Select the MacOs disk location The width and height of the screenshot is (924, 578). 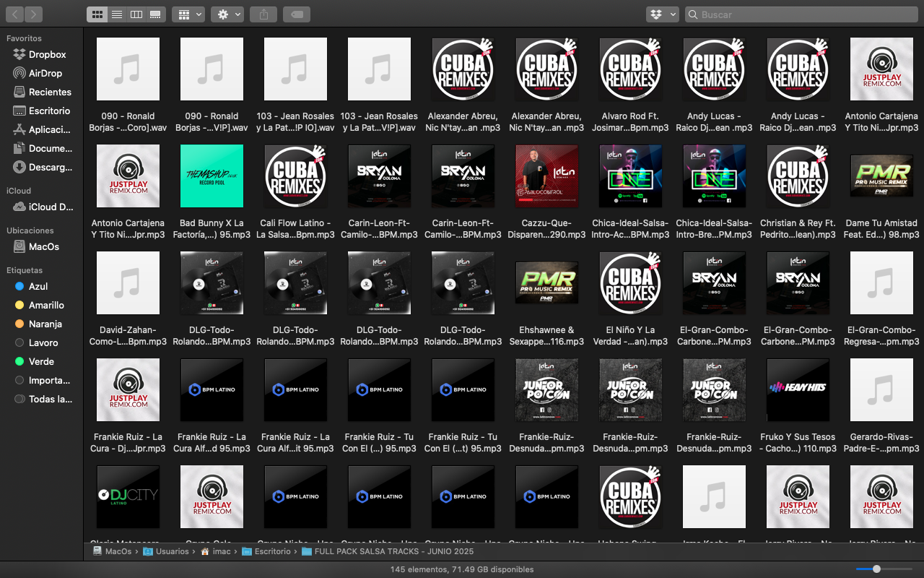(x=43, y=246)
